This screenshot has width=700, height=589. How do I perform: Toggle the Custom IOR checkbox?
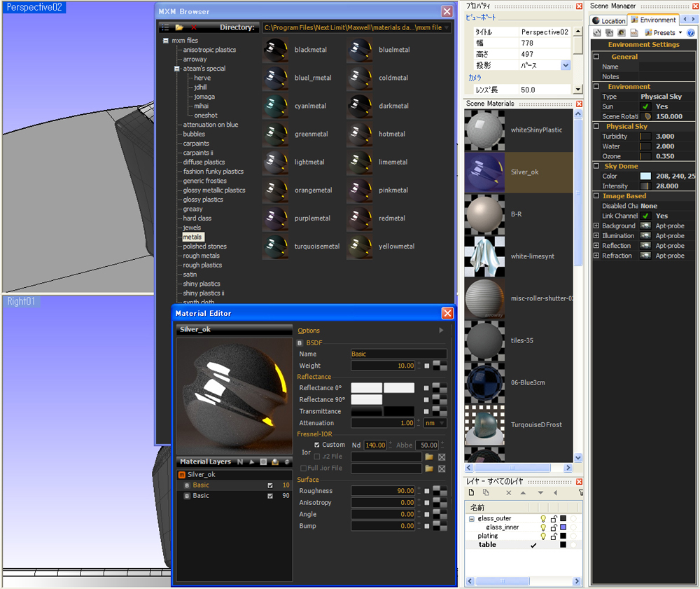click(x=317, y=445)
